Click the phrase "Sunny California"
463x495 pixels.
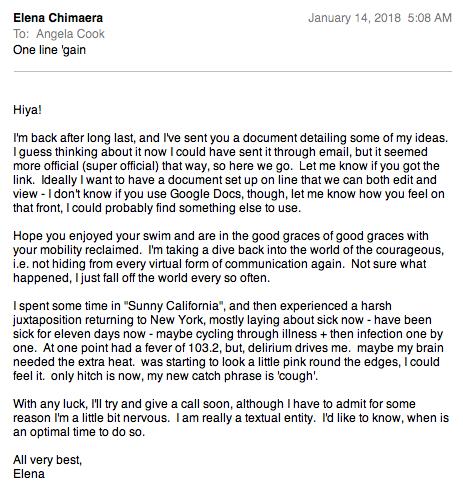[x=173, y=306]
